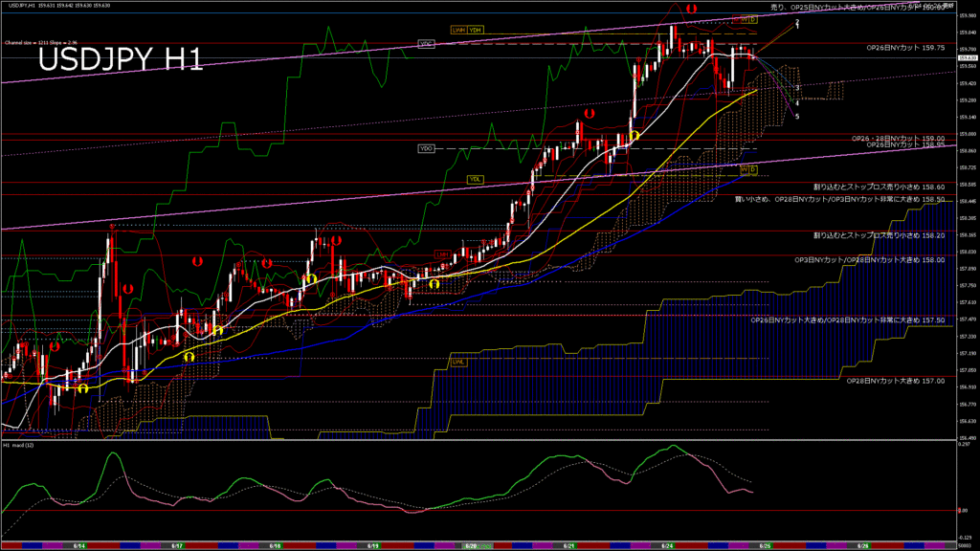This screenshot has width=980, height=551.
Task: Select the white YDO level marker
Action: [x=426, y=148]
